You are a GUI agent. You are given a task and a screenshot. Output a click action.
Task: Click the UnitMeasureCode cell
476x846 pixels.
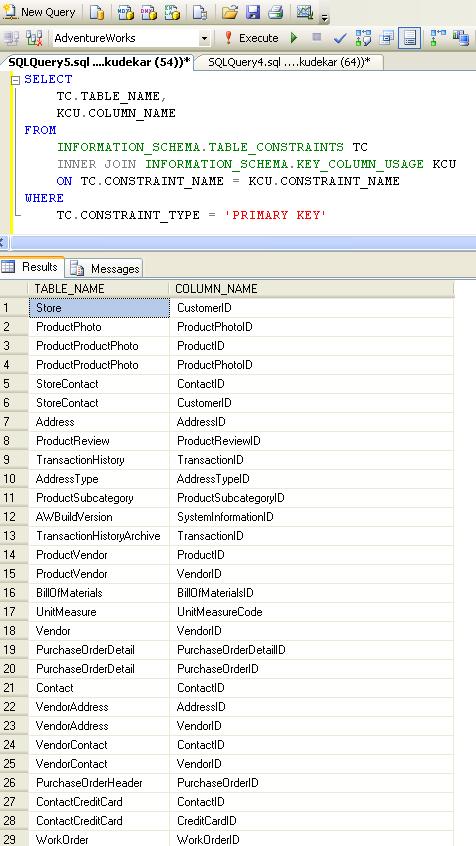coord(311,612)
